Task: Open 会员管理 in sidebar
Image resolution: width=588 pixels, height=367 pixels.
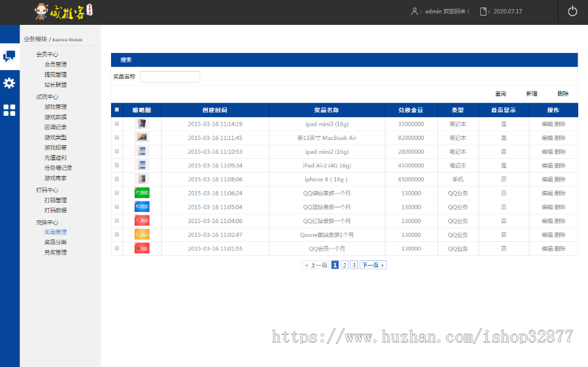Action: (x=56, y=65)
